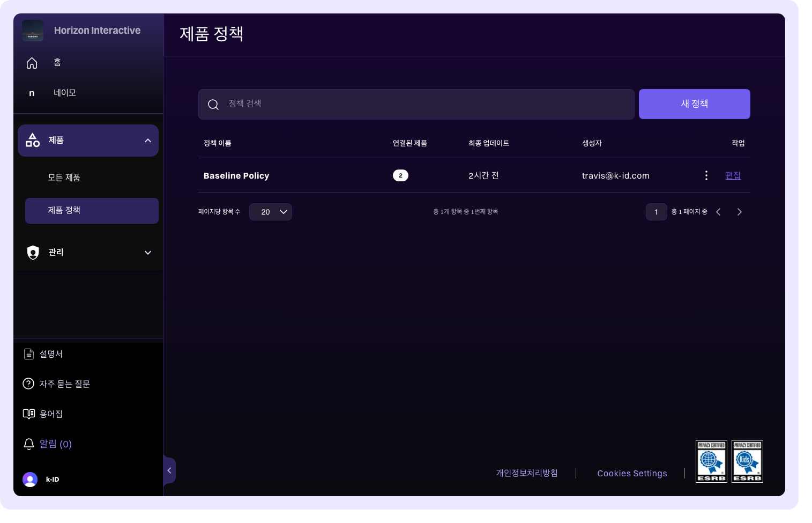
Task: Click the Horizon Interactive organization name
Action: 98,31
